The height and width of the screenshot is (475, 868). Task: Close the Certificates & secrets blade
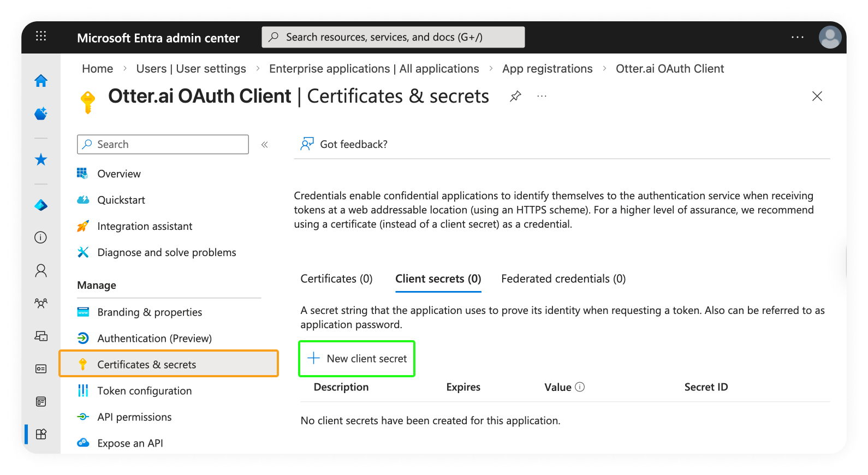tap(817, 97)
